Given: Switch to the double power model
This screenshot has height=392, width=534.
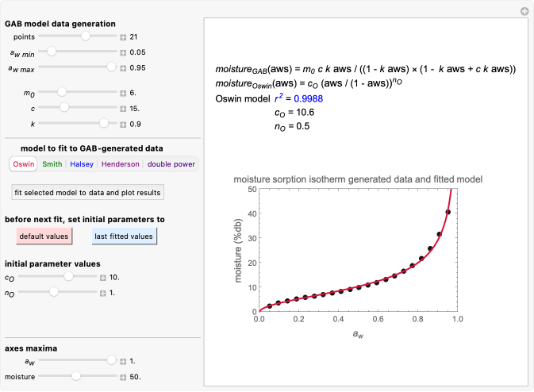Looking at the screenshot, I should point(169,164).
